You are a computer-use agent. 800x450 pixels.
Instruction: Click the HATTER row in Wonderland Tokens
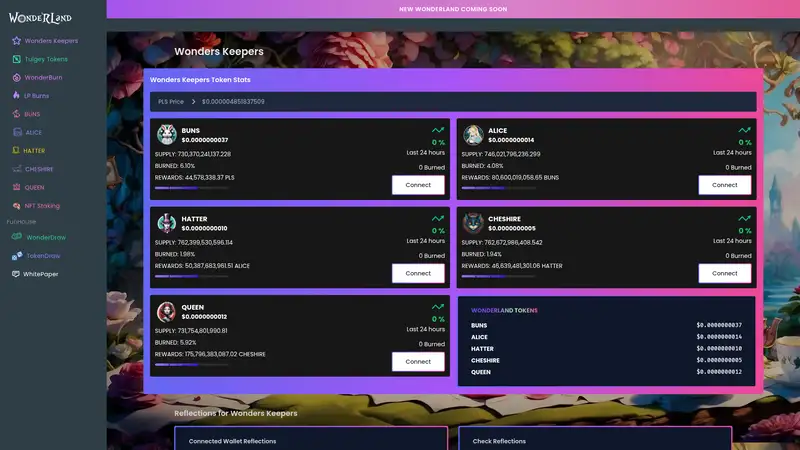coord(606,348)
